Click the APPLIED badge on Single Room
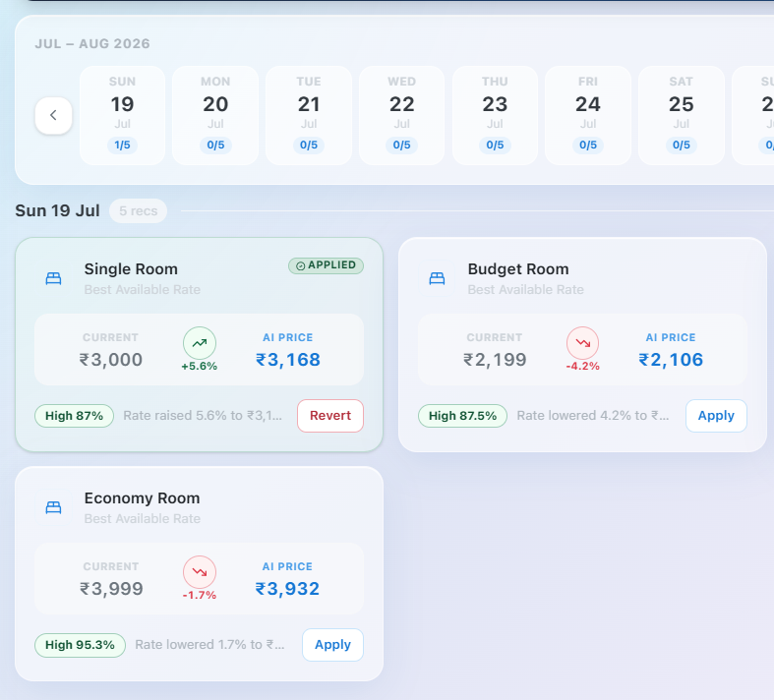The image size is (774, 700). 326,265
